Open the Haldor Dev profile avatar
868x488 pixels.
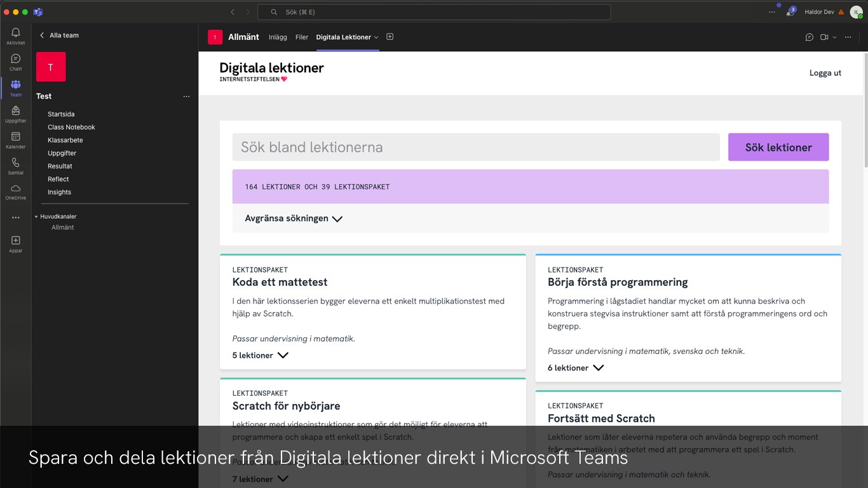tap(856, 12)
